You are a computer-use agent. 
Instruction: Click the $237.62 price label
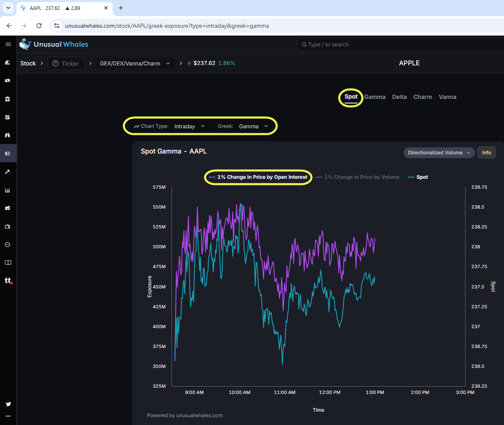pyautogui.click(x=205, y=63)
